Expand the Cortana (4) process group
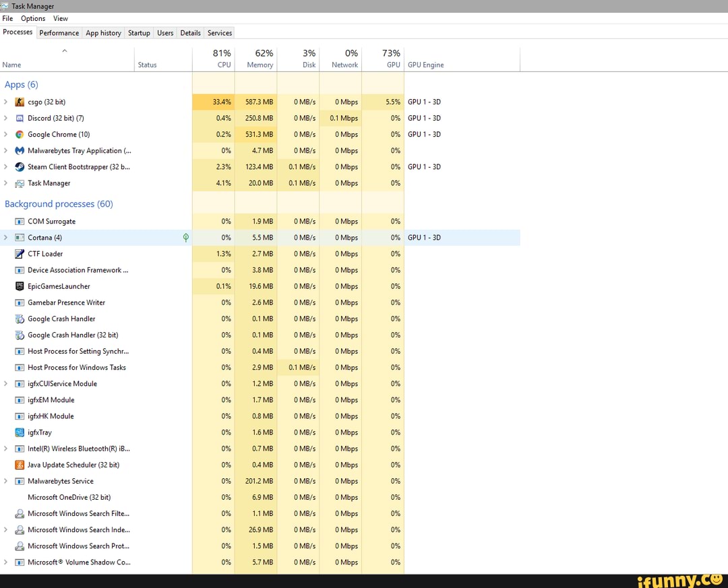 click(x=5, y=237)
